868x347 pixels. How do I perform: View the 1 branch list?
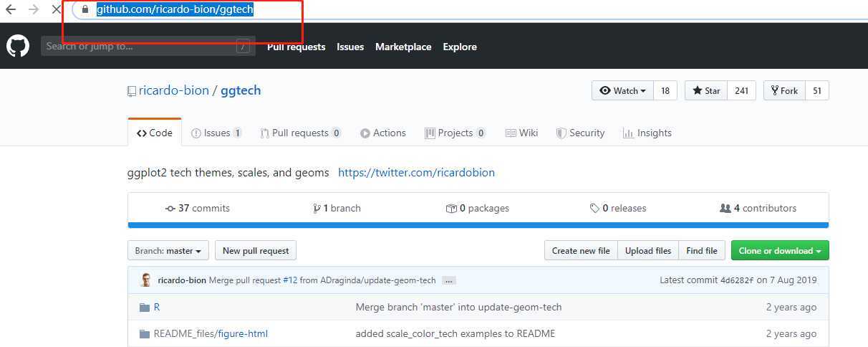pos(337,208)
